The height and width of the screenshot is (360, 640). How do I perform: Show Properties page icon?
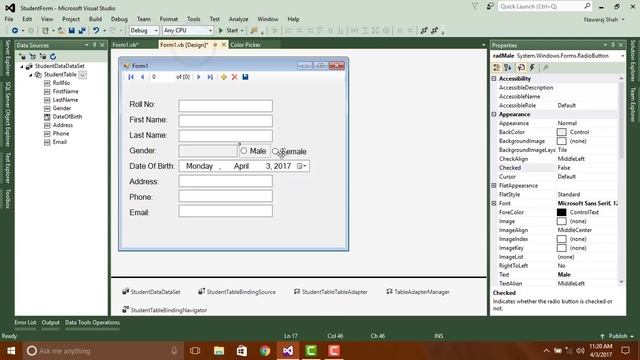521,68
